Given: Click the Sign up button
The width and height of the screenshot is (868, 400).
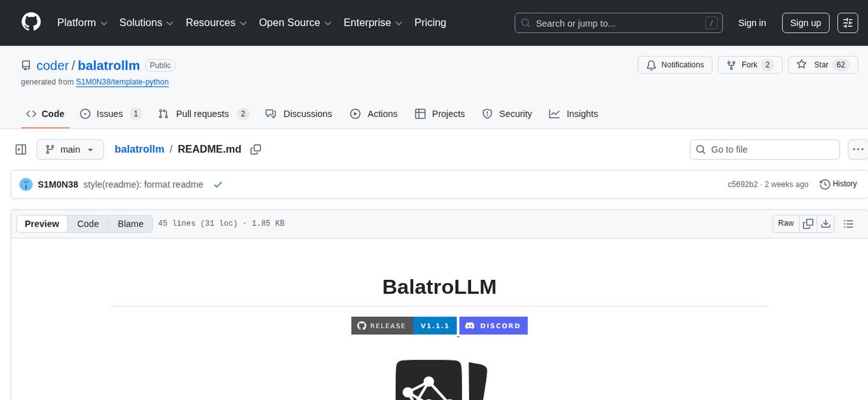Looking at the screenshot, I should pyautogui.click(x=805, y=22).
